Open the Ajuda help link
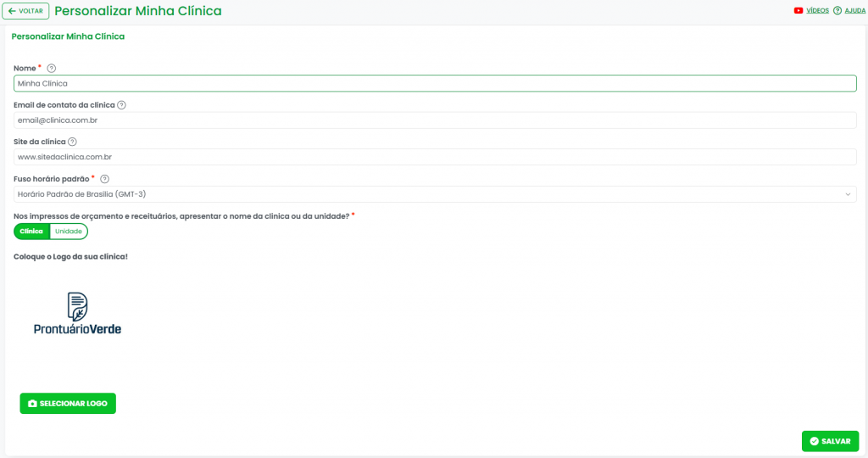This screenshot has width=868, height=458. click(854, 11)
